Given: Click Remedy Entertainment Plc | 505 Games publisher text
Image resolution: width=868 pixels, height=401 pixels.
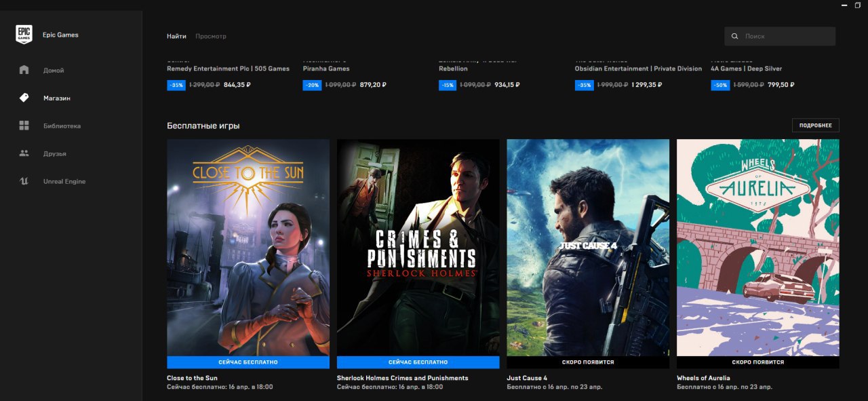Looking at the screenshot, I should tap(228, 69).
